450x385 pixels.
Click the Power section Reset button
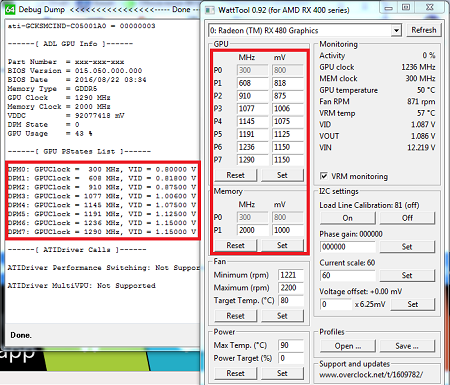pos(235,373)
